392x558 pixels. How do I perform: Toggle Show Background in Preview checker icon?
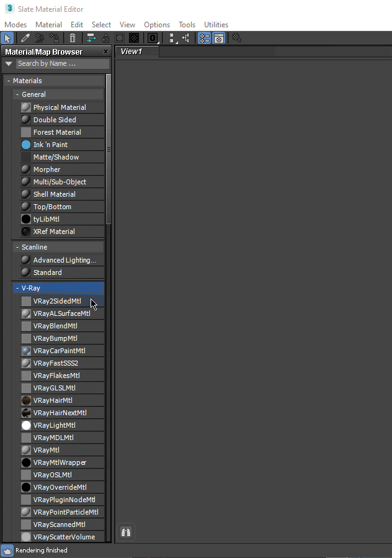(133, 38)
